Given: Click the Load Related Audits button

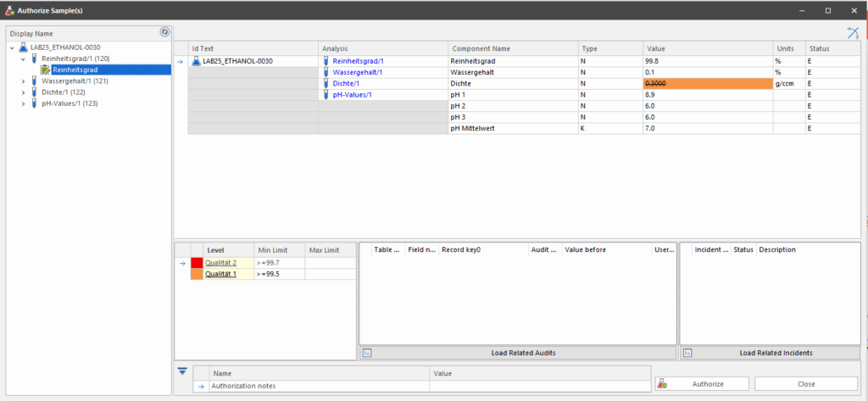Looking at the screenshot, I should 518,353.
